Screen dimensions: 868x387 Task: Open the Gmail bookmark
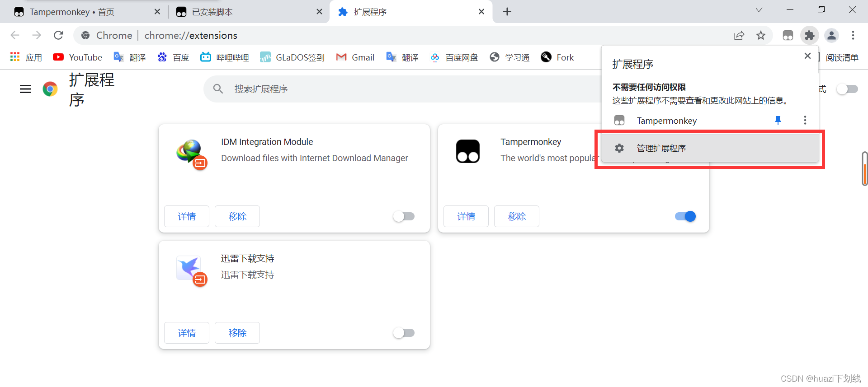355,57
